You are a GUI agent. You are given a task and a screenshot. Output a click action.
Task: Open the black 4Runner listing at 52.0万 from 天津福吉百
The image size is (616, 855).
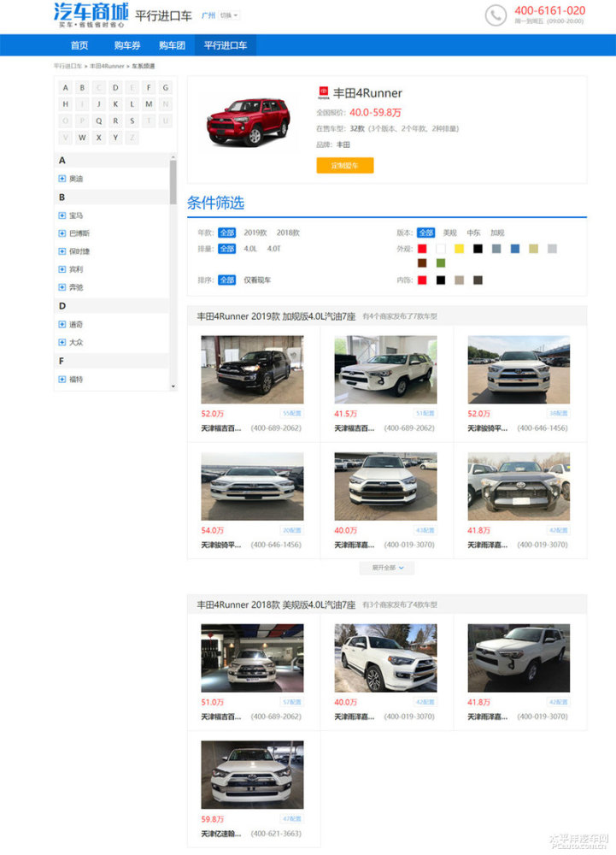252,369
